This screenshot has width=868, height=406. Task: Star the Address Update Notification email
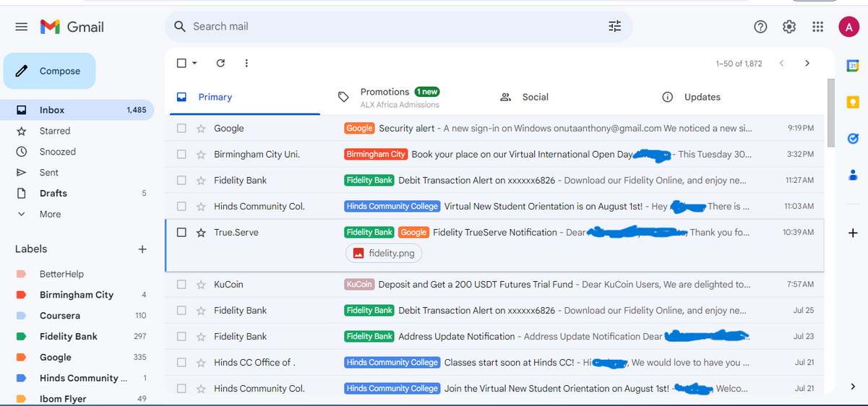pyautogui.click(x=201, y=337)
